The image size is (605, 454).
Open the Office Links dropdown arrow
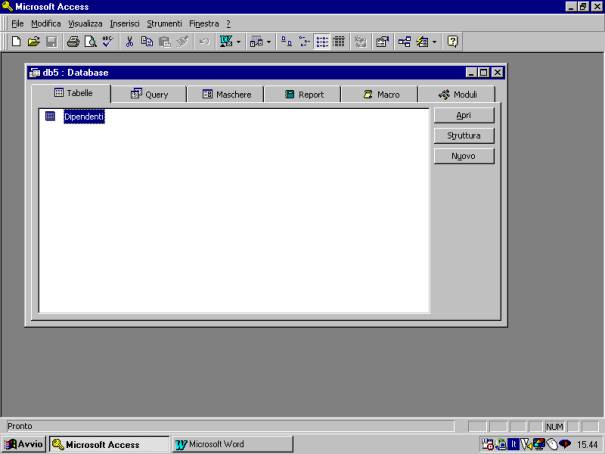pos(238,41)
